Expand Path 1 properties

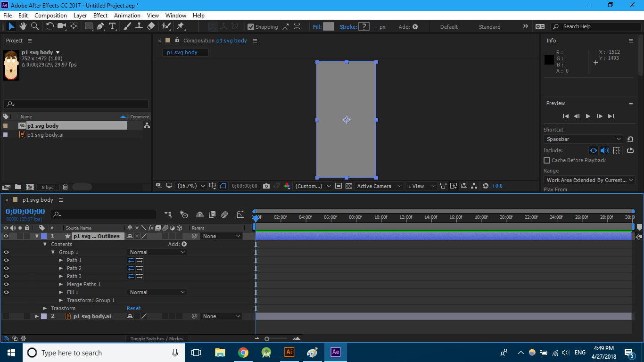pyautogui.click(x=61, y=260)
